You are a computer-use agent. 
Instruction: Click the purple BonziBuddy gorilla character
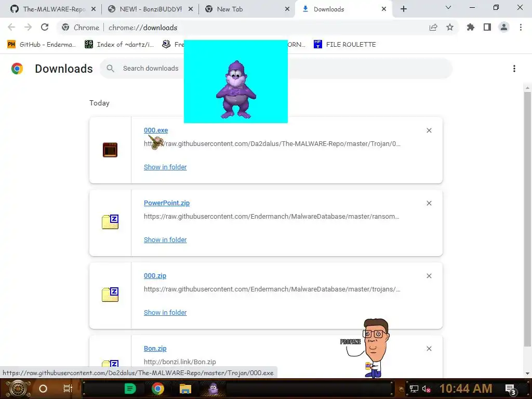[236, 89]
